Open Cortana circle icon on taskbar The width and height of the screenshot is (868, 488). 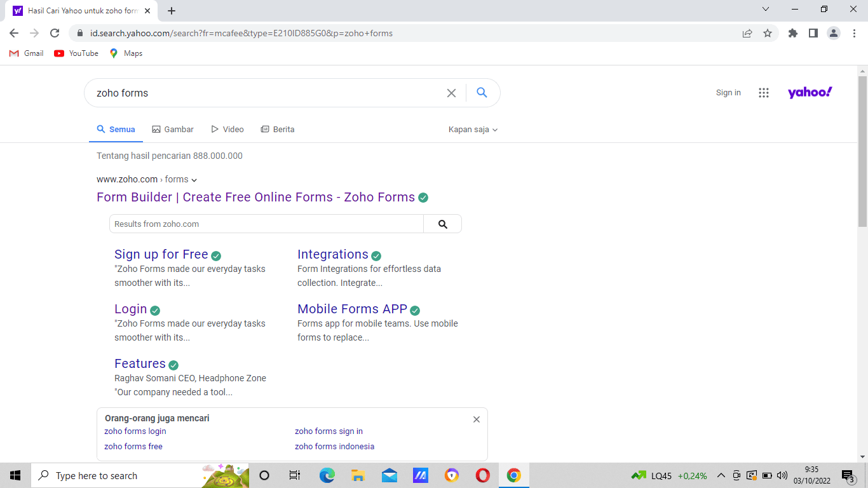265,475
